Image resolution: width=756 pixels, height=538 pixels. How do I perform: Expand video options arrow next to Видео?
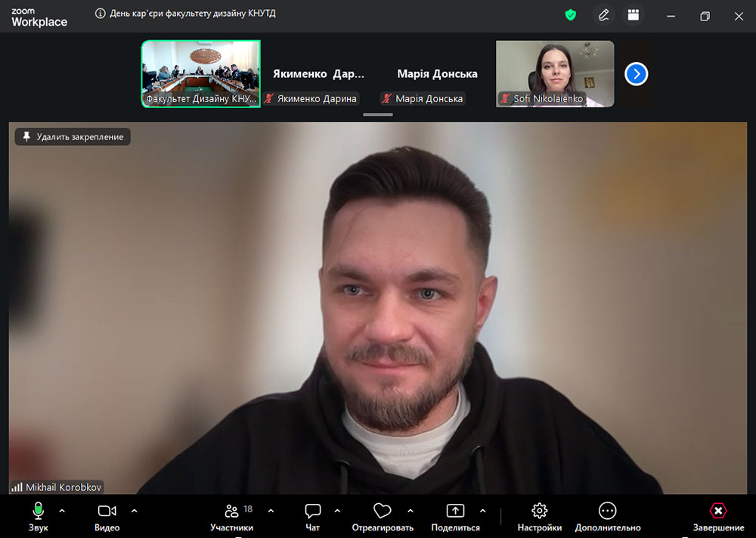pyautogui.click(x=135, y=511)
